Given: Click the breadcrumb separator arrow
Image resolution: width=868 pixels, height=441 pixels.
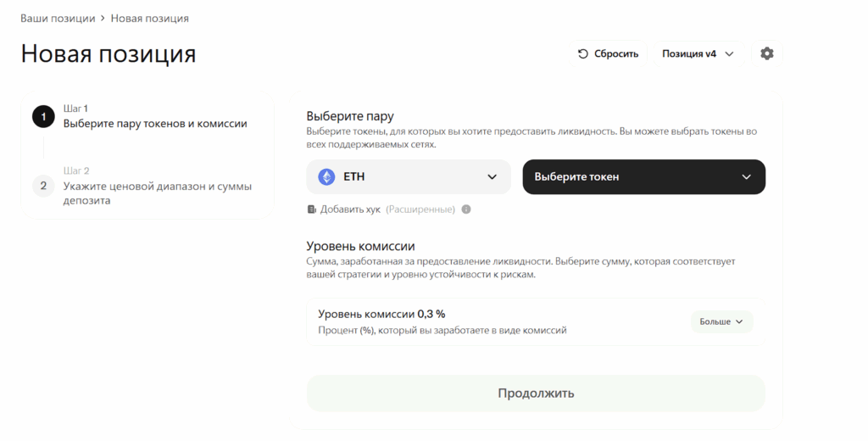Looking at the screenshot, I should (x=103, y=18).
